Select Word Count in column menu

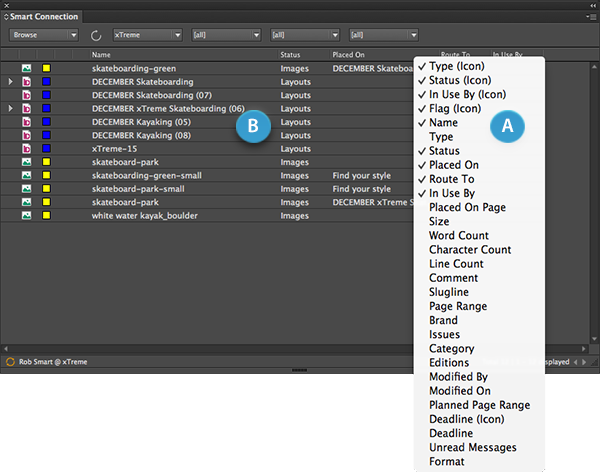479,235
